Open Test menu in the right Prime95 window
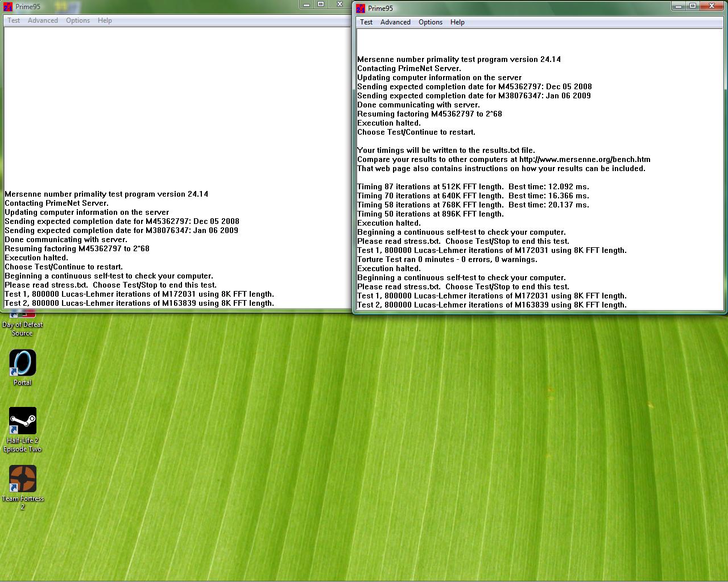The image size is (728, 582). [x=366, y=22]
